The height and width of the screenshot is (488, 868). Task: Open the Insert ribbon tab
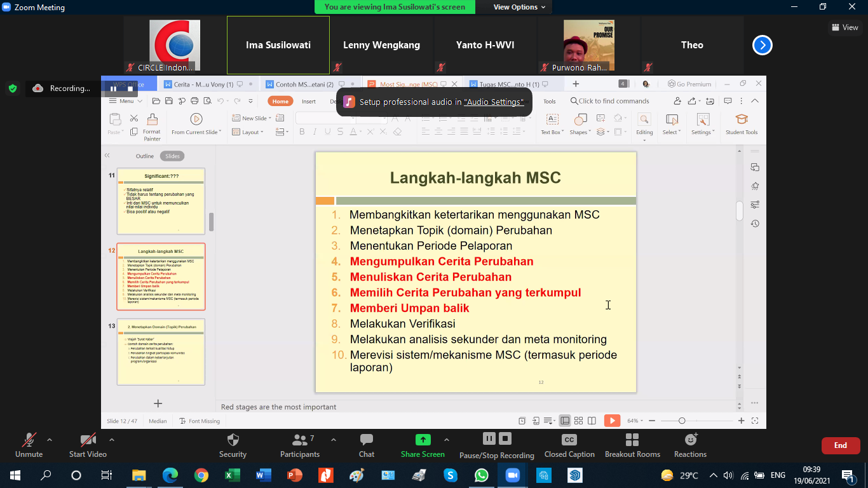[x=309, y=101]
